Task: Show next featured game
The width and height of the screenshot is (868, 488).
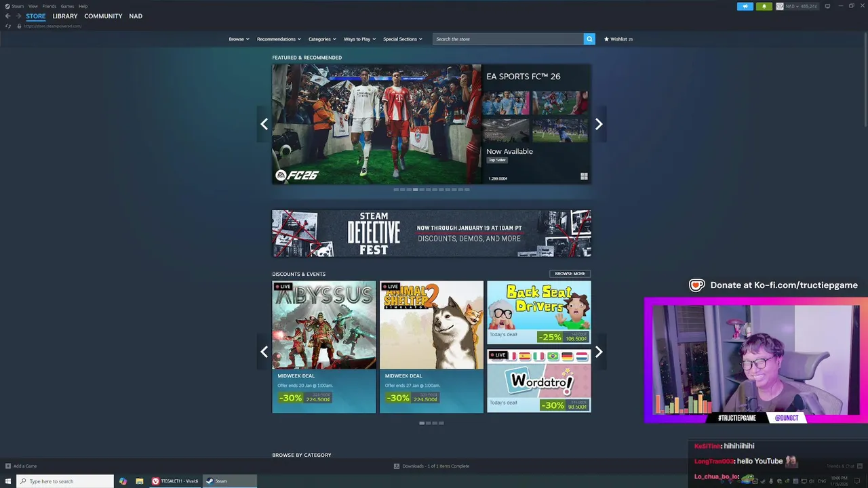Action: [599, 124]
